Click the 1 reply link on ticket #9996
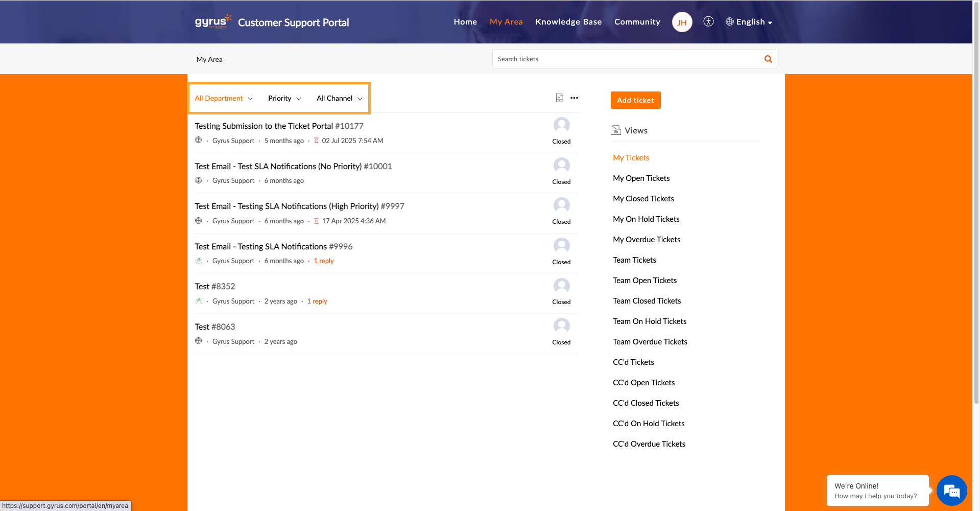Image resolution: width=980 pixels, height=511 pixels. [x=324, y=261]
